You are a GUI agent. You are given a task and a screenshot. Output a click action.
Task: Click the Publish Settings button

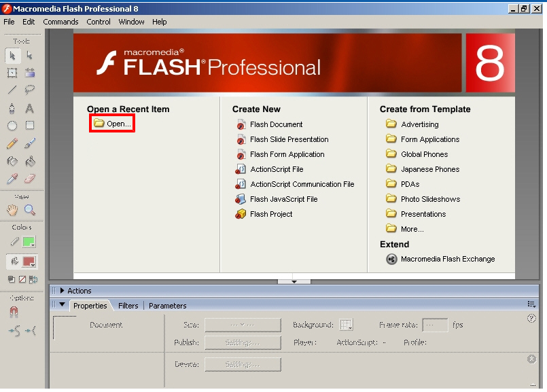(243, 342)
